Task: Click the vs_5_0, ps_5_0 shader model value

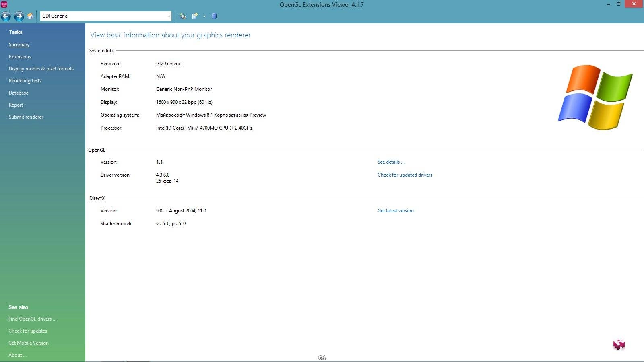Action: point(171,224)
